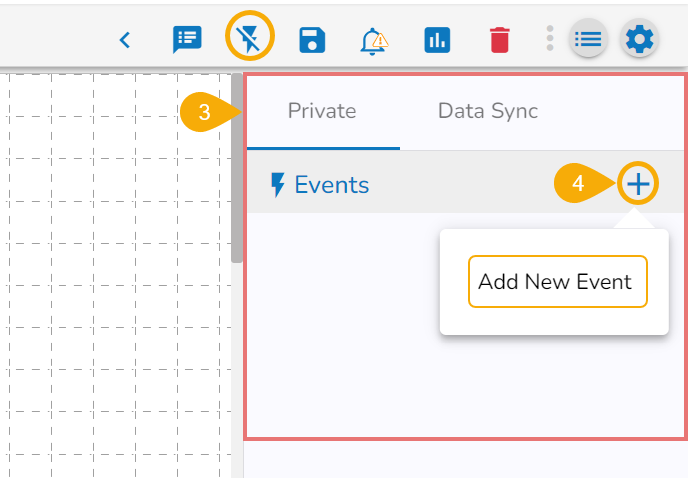Open the message log icon
The height and width of the screenshot is (478, 688).
[x=186, y=39]
